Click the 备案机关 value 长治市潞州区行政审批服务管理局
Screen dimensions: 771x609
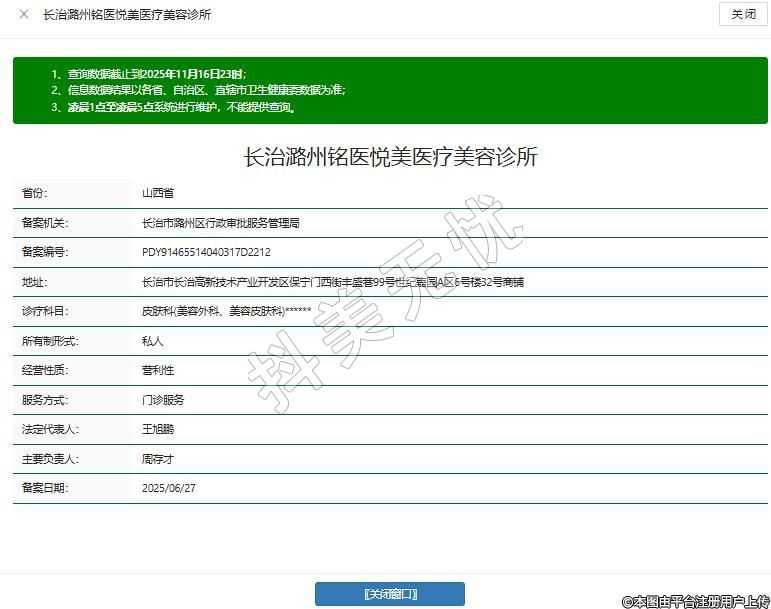tap(221, 223)
